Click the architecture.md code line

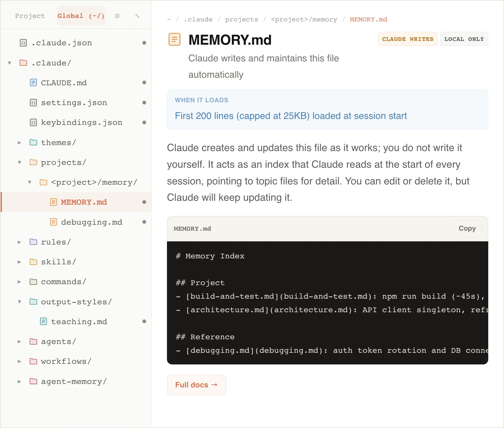click(x=332, y=310)
